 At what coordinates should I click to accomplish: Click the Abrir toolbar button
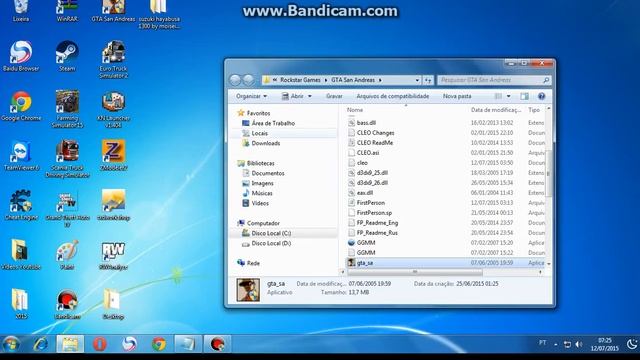click(x=293, y=96)
